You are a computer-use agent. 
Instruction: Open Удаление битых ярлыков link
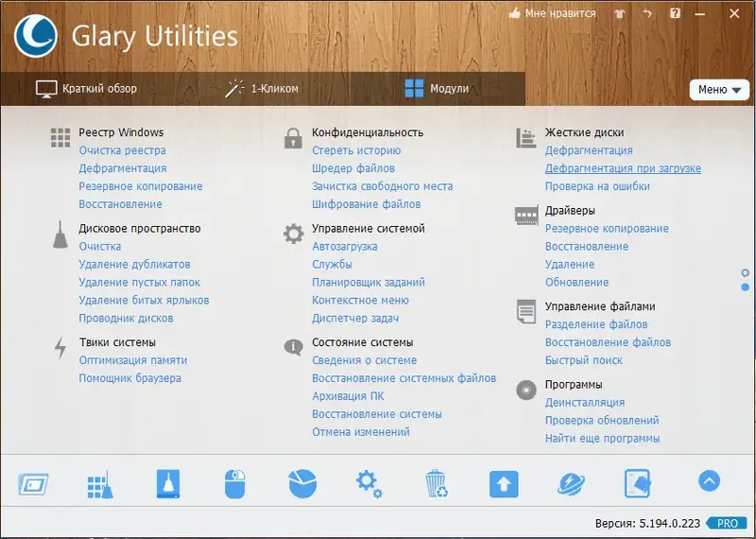[145, 300]
